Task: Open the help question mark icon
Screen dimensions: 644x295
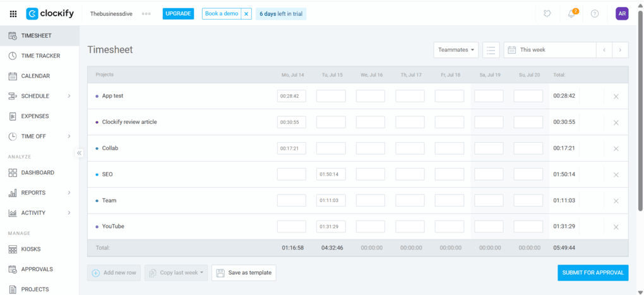Action: click(594, 13)
